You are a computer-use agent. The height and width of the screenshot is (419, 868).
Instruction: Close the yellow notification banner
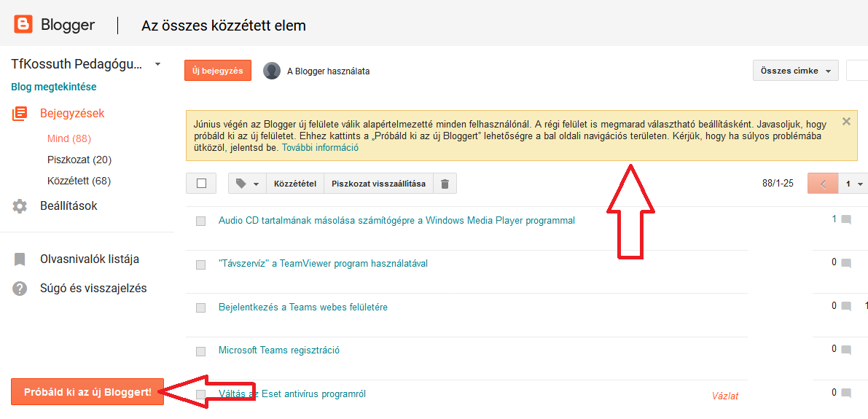(x=846, y=121)
